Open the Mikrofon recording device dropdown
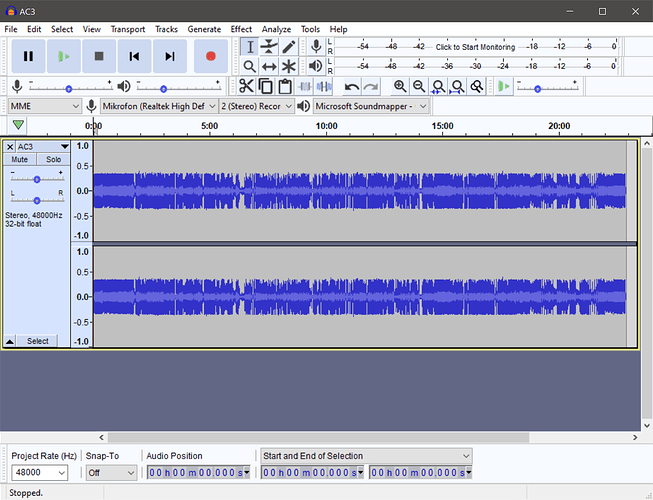This screenshot has height=500, width=653. coord(159,106)
